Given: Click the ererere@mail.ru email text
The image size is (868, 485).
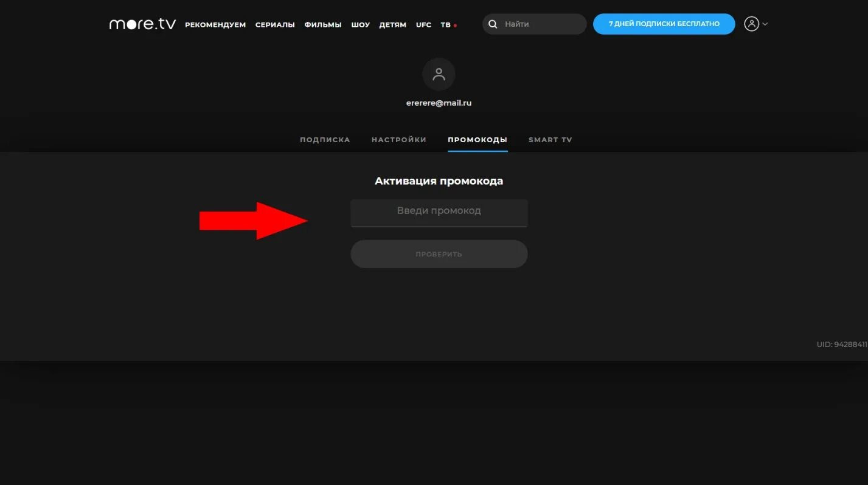Looking at the screenshot, I should point(439,103).
